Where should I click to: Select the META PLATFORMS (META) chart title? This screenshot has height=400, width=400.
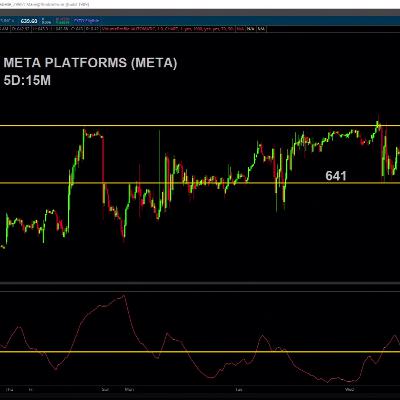(90, 63)
